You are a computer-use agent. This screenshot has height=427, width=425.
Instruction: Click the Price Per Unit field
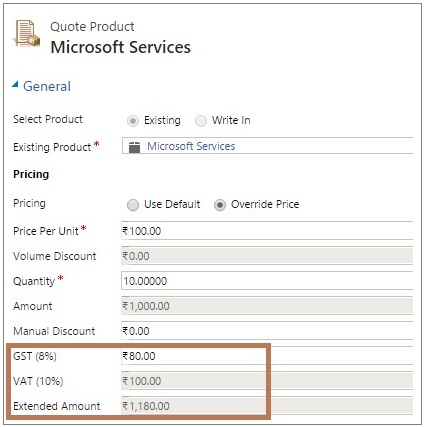coord(267,231)
